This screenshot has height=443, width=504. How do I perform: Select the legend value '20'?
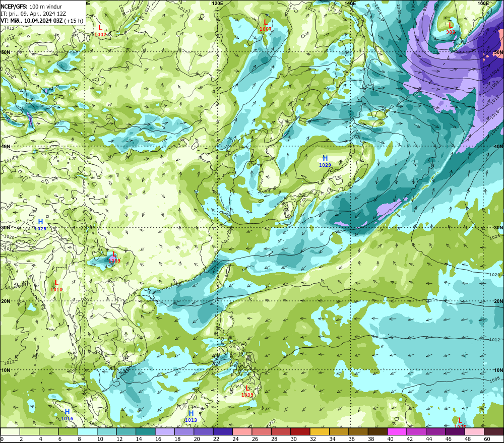click(197, 439)
